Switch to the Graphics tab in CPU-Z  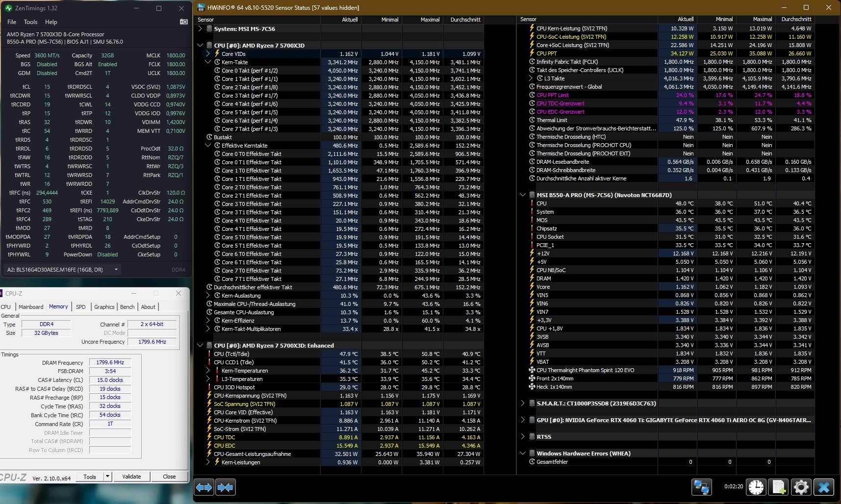point(104,307)
